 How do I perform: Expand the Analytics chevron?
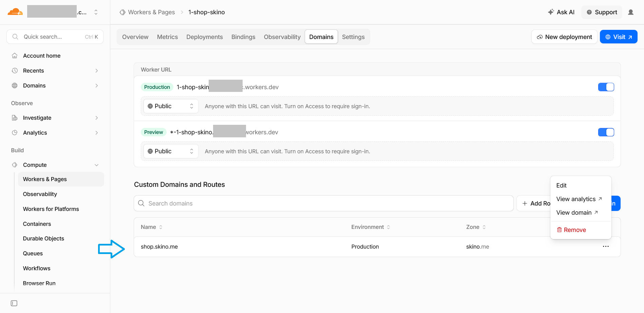click(x=97, y=133)
